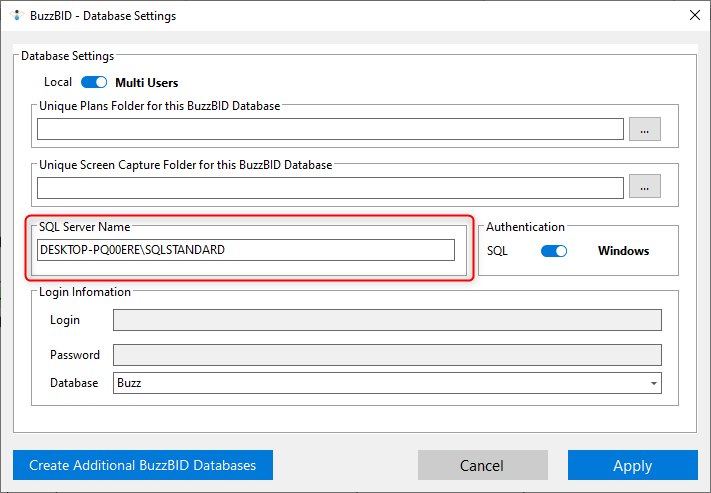The width and height of the screenshot is (711, 493).
Task: Select the Local mode label
Action: tap(58, 82)
